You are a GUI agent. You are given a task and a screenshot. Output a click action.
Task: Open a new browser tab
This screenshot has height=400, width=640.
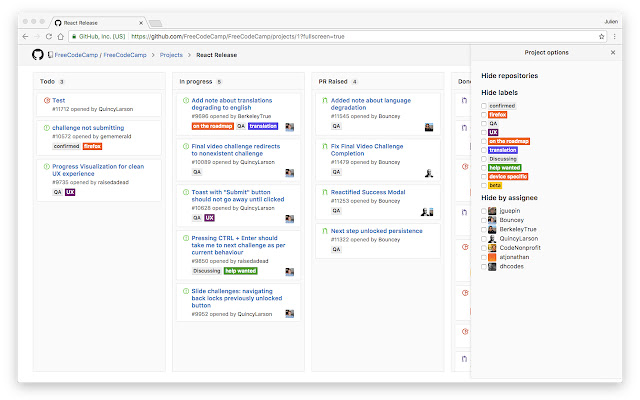156,23
